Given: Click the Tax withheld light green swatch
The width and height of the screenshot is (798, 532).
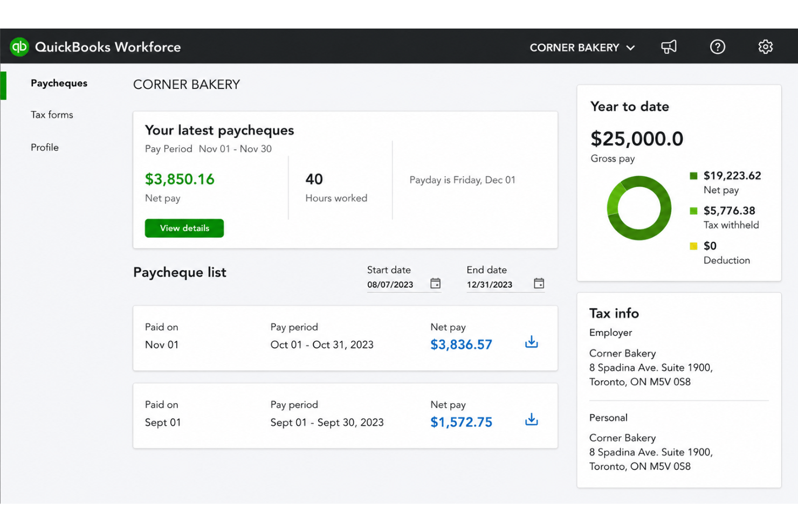Looking at the screenshot, I should click(x=693, y=211).
